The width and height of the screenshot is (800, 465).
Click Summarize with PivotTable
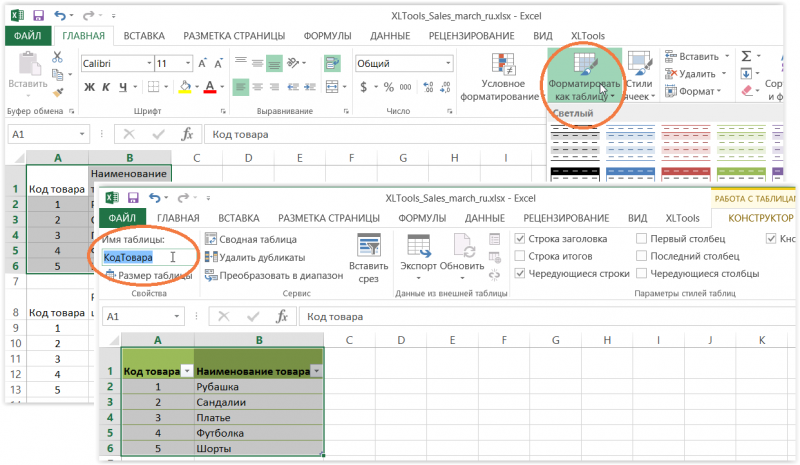click(250, 239)
